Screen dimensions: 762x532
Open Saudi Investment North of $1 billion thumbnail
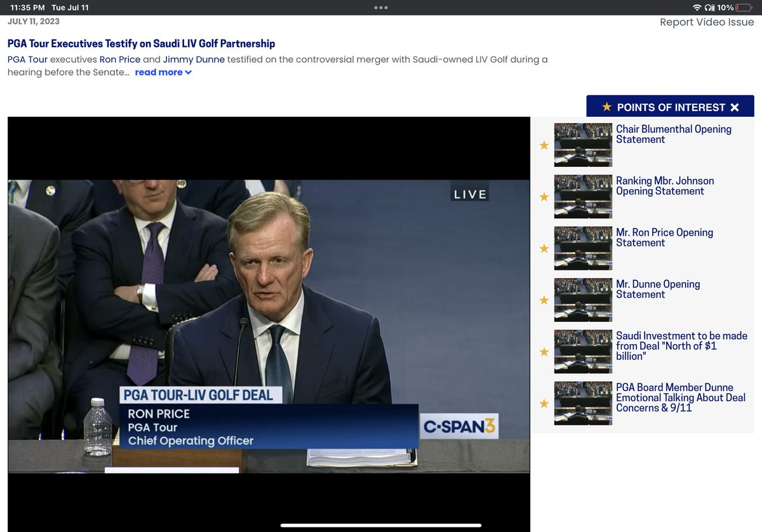[583, 351]
